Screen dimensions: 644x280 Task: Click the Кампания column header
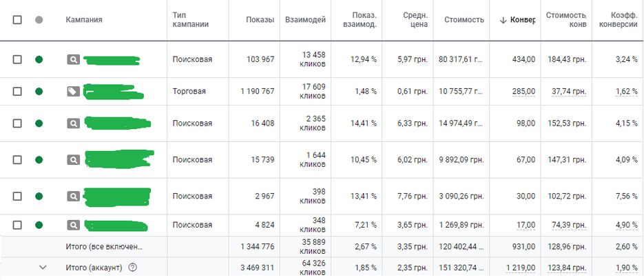(84, 20)
